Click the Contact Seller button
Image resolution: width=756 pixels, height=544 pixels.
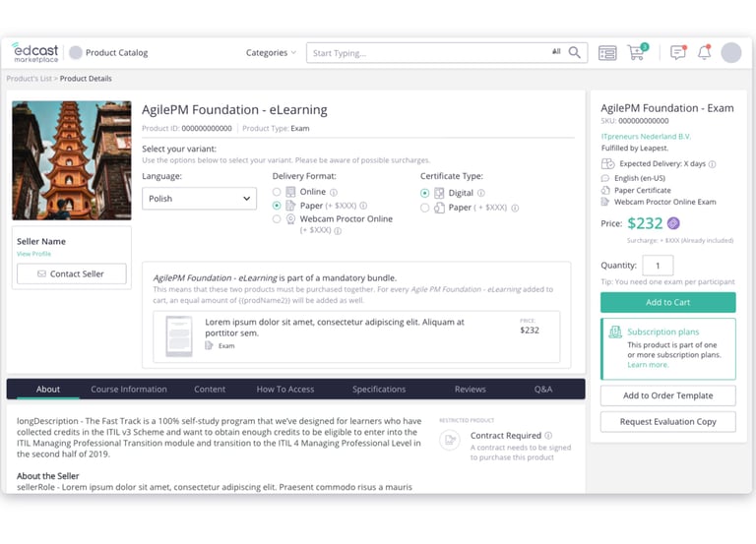(71, 273)
